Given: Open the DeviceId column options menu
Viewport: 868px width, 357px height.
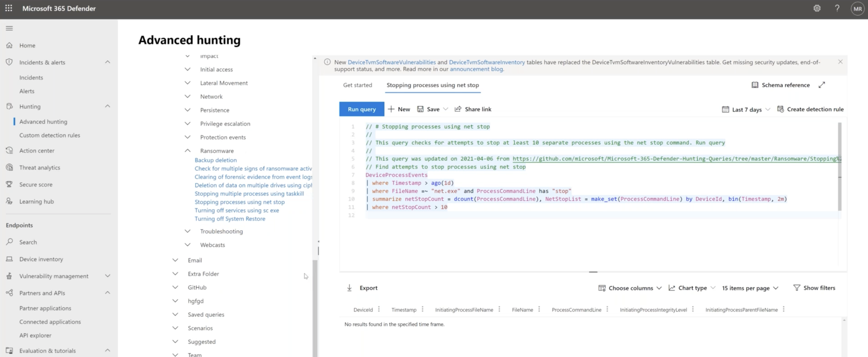Looking at the screenshot, I should (379, 309).
